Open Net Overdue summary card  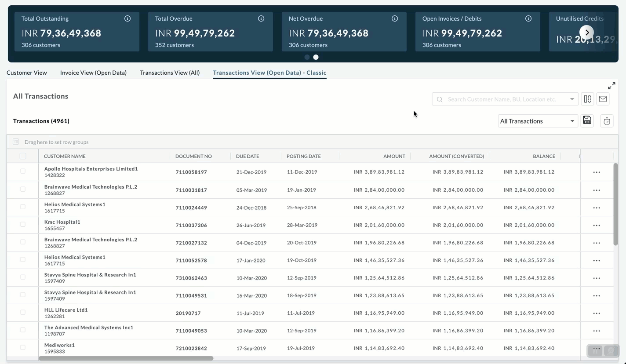point(344,32)
